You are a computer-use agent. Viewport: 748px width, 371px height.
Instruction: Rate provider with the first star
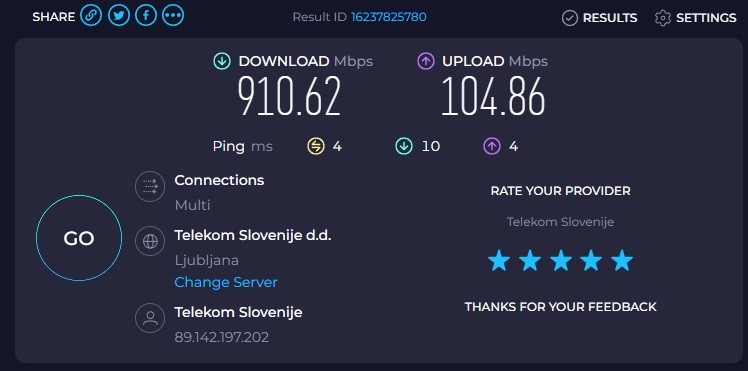coord(499,261)
